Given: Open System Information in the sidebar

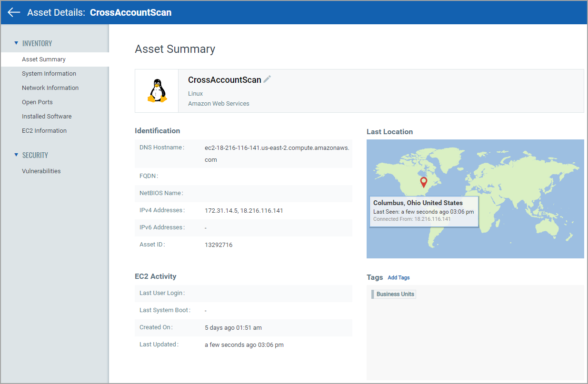Looking at the screenshot, I should (x=49, y=74).
